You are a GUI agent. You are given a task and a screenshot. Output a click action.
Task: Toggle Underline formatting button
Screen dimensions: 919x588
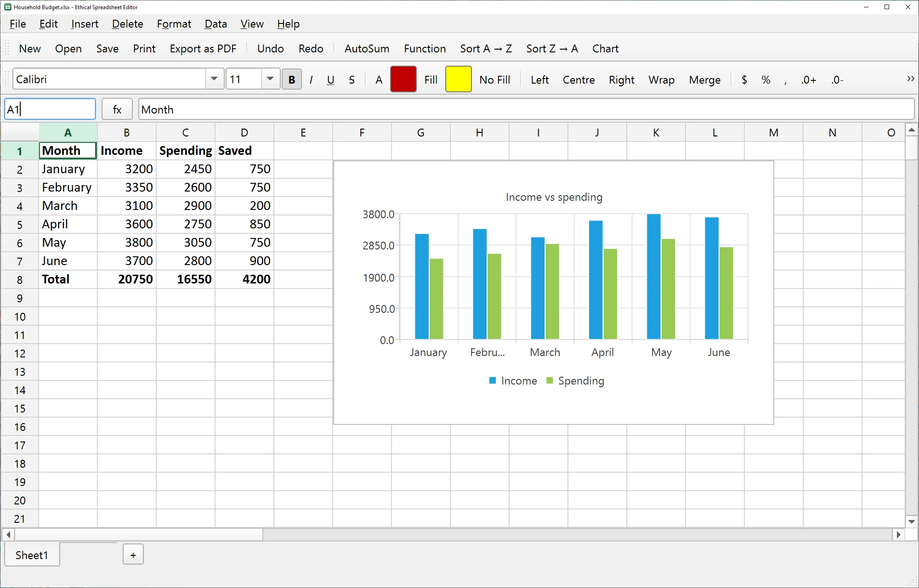[x=330, y=79]
